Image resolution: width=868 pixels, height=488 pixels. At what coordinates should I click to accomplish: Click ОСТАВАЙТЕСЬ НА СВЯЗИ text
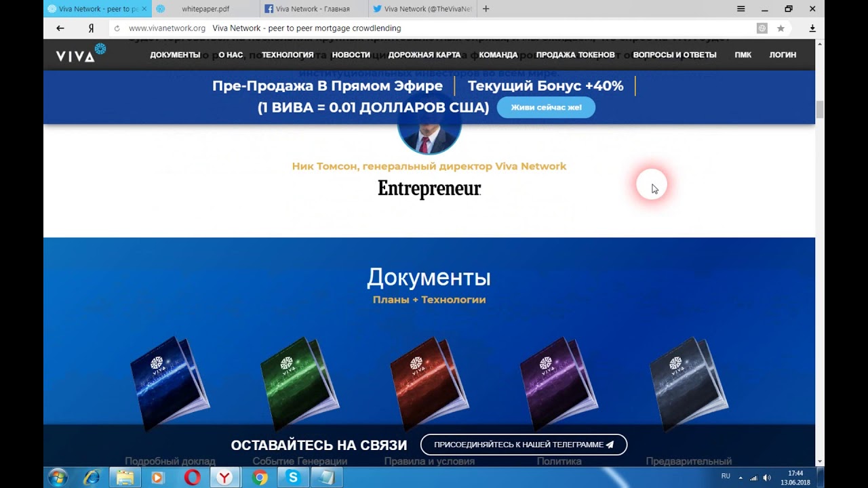pos(319,445)
